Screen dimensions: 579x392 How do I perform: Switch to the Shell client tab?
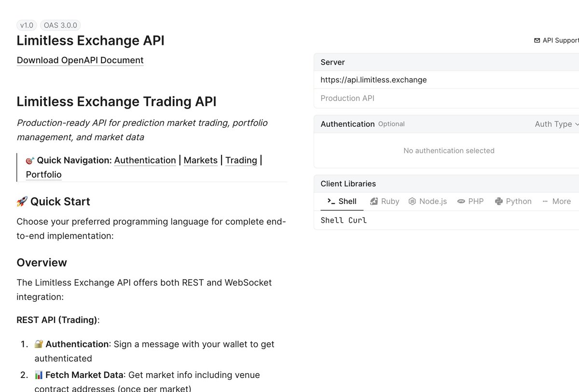pos(342,201)
